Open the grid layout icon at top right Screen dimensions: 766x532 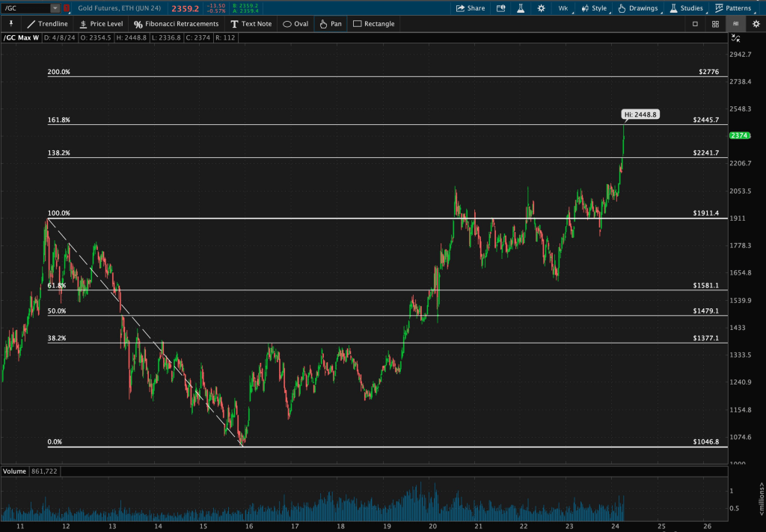coord(715,23)
